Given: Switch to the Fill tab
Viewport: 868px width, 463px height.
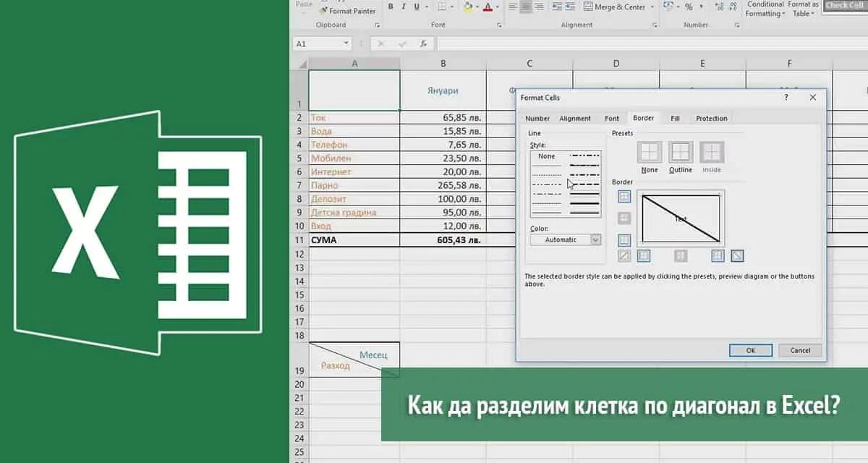Looking at the screenshot, I should 675,119.
